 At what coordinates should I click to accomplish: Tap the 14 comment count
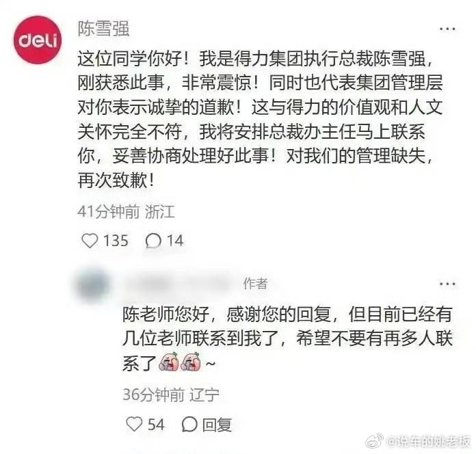175,241
